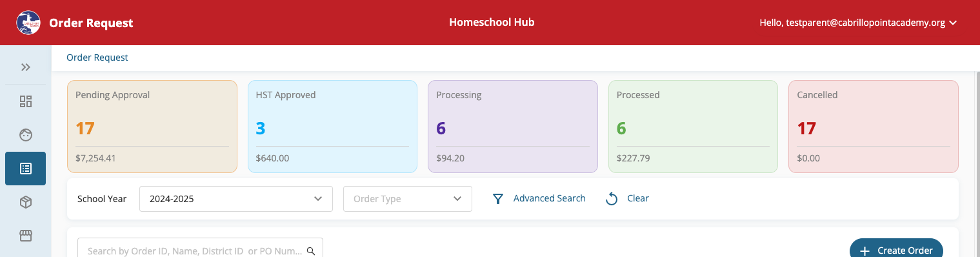
Task: Open the storefront icon in sidebar
Action: 26,236
